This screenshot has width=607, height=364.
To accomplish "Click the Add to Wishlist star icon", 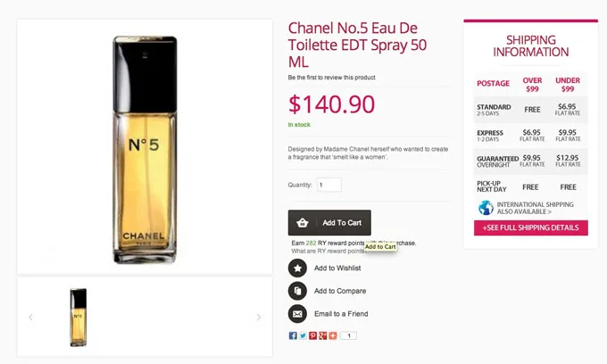I will tap(297, 268).
